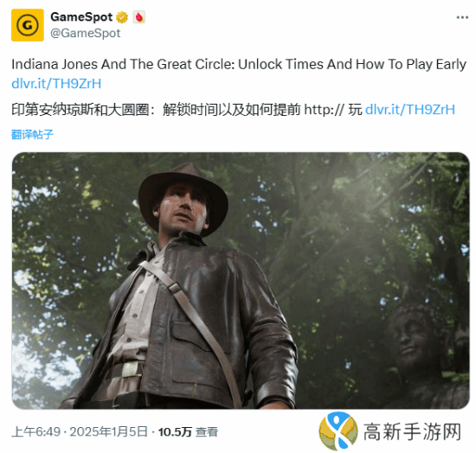Open the @GameSpot handle profile
Viewport: 476px width, 453px height.
(86, 34)
